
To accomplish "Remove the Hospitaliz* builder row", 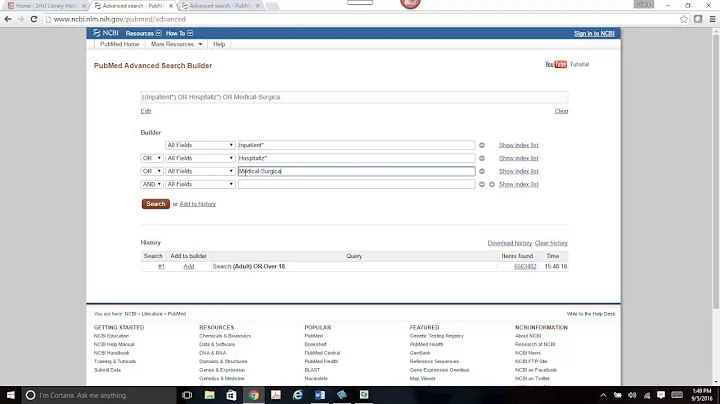I will (x=482, y=158).
